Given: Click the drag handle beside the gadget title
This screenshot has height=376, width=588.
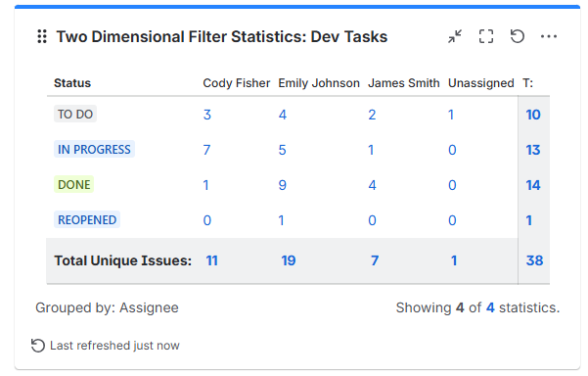Looking at the screenshot, I should click(42, 37).
